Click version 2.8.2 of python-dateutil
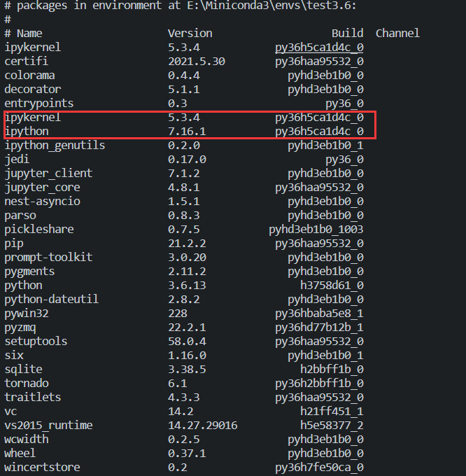This screenshot has height=476, width=466. coord(184,299)
